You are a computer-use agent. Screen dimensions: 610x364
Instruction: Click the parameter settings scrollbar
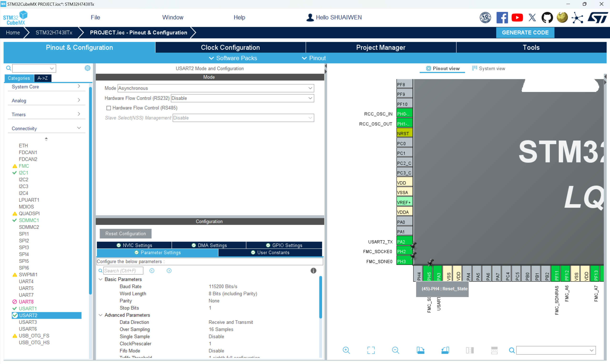coord(320,297)
